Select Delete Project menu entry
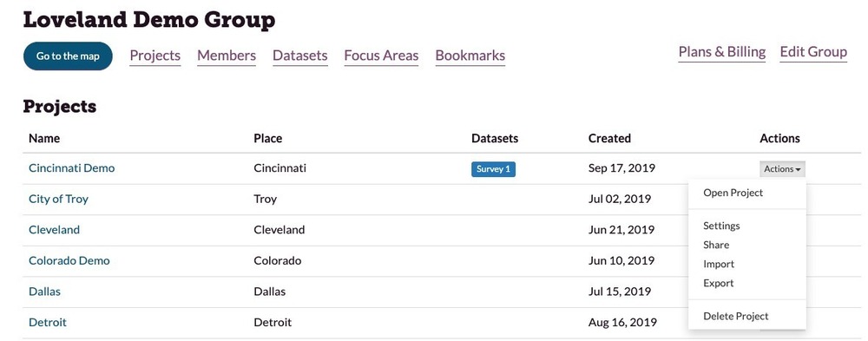 (736, 316)
